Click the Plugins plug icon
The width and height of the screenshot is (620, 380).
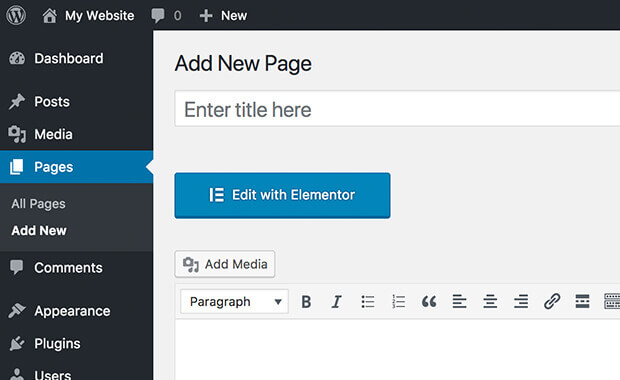17,344
